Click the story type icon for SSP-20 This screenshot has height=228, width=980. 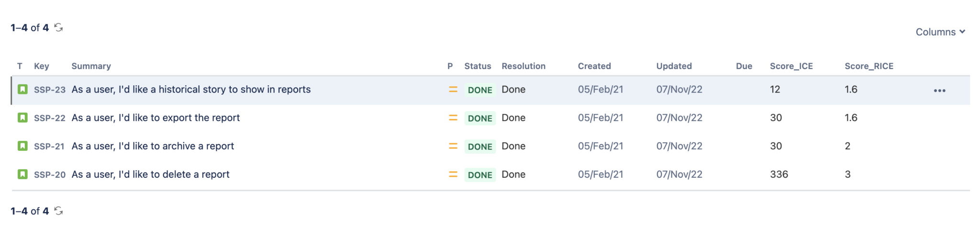click(22, 174)
